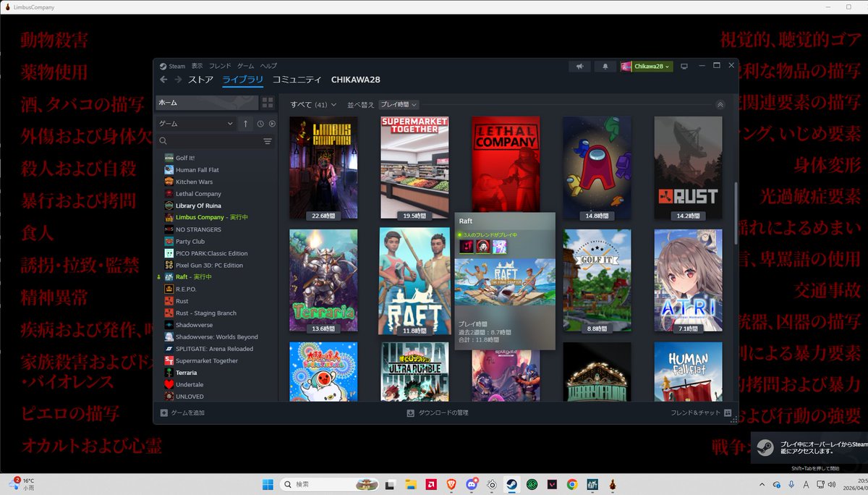The width and height of the screenshot is (868, 495).
Task: Switch to the collections grid view icon
Action: click(x=268, y=103)
